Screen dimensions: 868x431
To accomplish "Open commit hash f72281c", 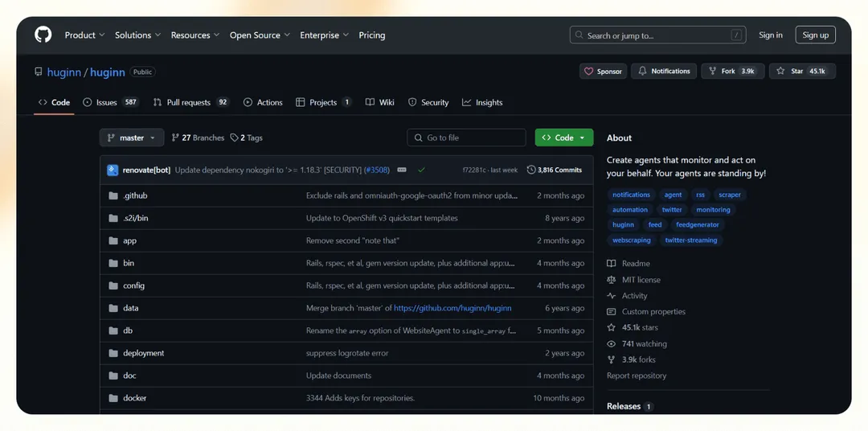I will tap(474, 170).
